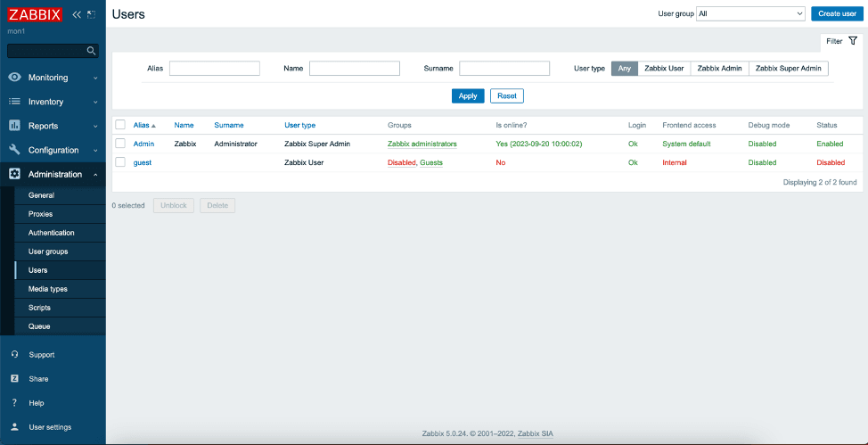The width and height of the screenshot is (868, 445).
Task: Expand the Monitoring menu chevron
Action: pos(95,78)
